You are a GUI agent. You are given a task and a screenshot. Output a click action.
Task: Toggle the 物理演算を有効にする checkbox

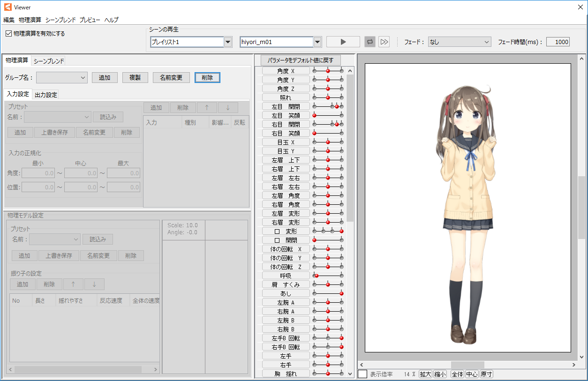coord(9,34)
